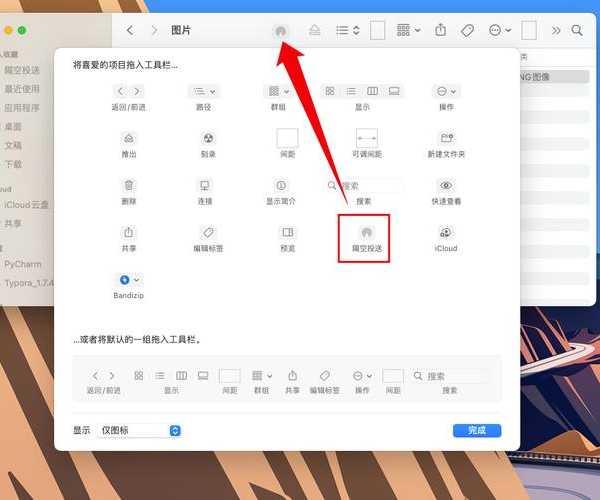Choose the 删除 trash icon

[128, 185]
